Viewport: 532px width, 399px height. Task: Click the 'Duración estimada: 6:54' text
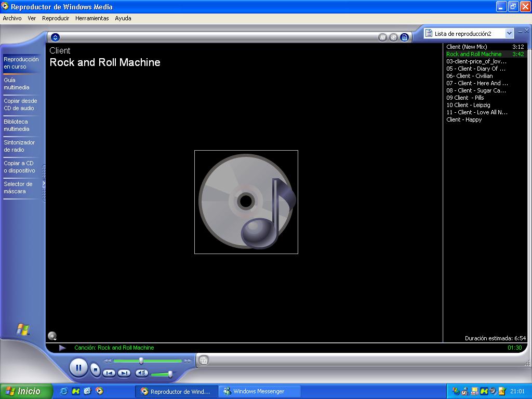click(x=495, y=338)
